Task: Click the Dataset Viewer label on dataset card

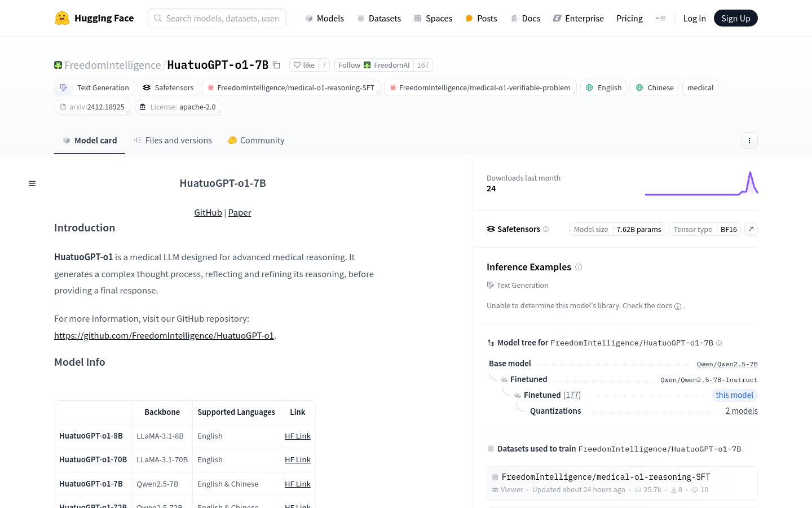Action: tap(507, 490)
